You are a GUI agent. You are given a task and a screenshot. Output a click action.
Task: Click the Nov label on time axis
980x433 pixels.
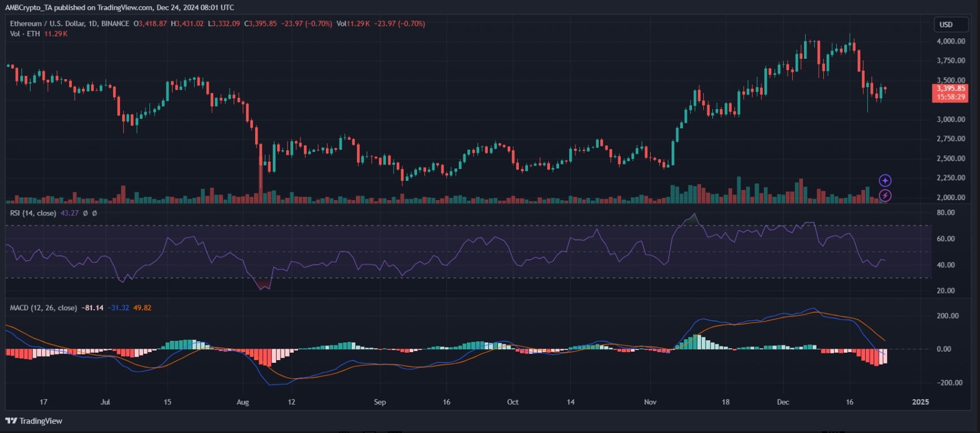tap(650, 402)
